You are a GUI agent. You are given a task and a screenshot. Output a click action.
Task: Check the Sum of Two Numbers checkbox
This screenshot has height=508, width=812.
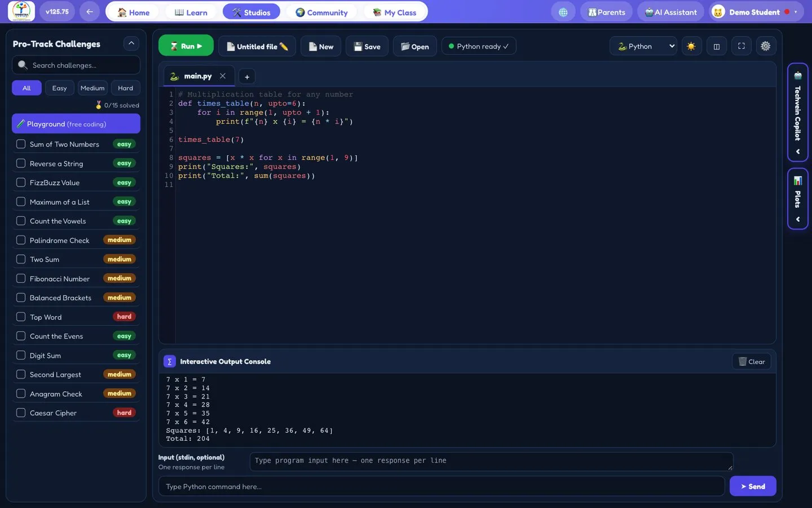(x=21, y=144)
